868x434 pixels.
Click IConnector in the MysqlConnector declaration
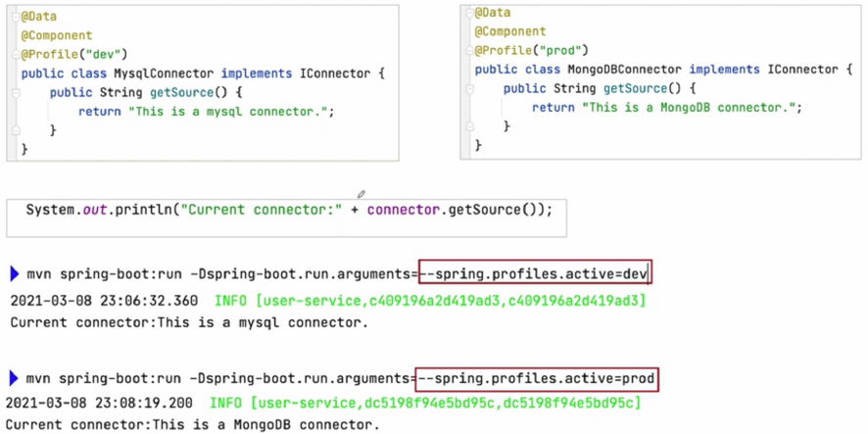[334, 73]
